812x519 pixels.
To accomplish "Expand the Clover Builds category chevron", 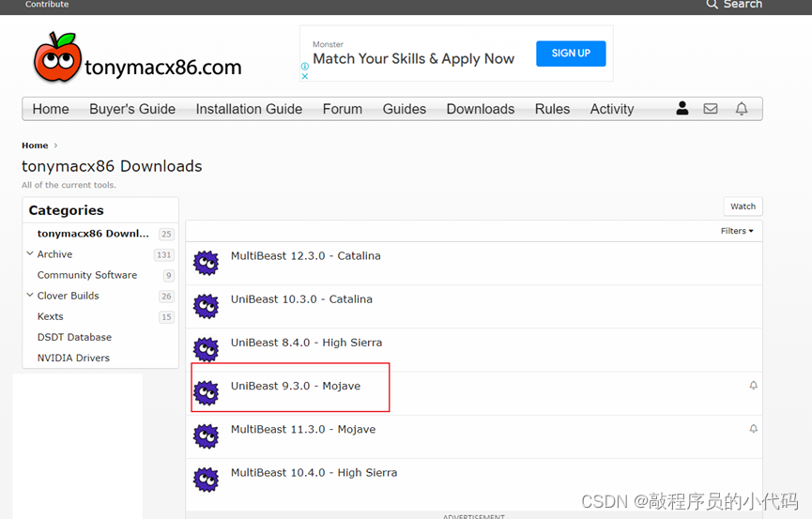I will coord(30,295).
